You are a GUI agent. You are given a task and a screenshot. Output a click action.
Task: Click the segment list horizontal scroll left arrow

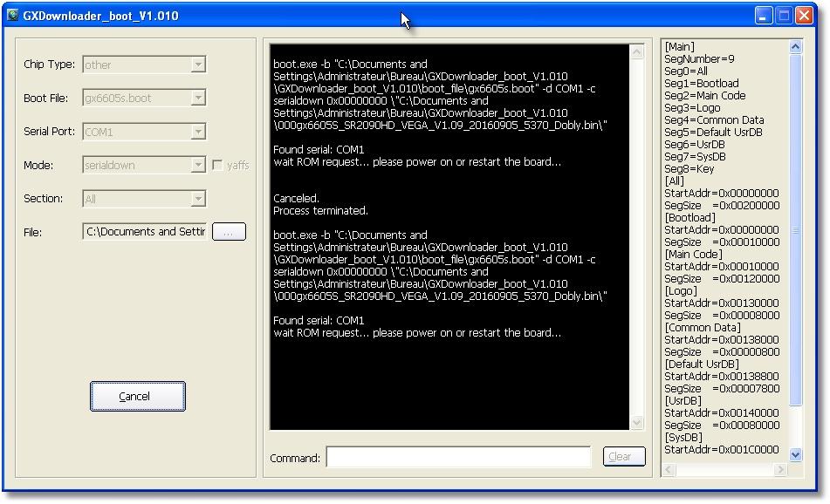point(669,470)
